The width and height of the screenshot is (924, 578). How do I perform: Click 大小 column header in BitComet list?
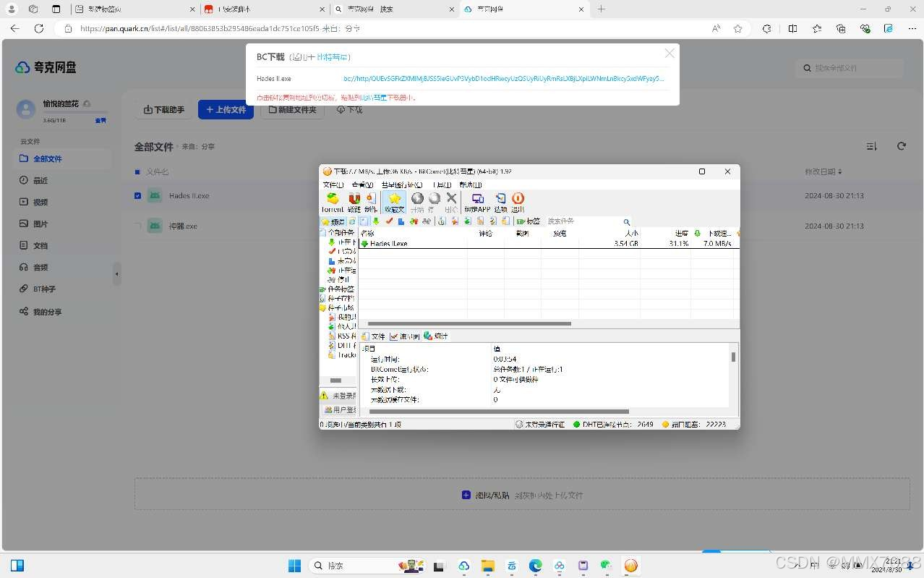tap(610, 233)
